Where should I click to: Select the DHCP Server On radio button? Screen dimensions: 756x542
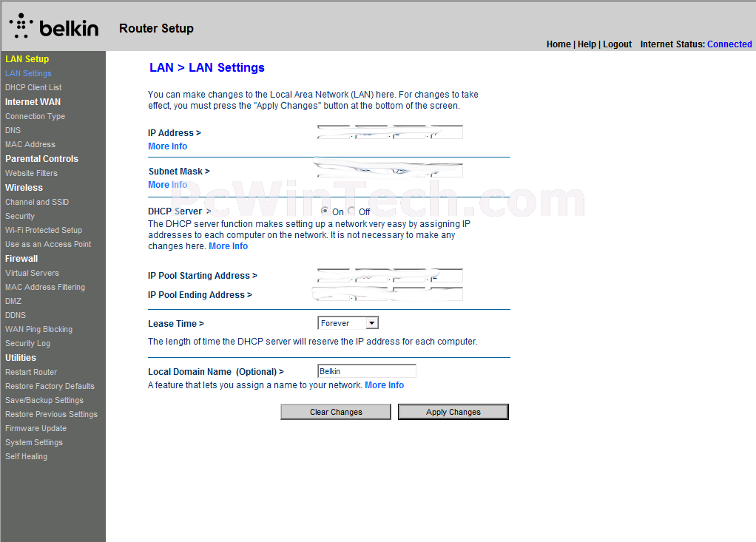pyautogui.click(x=325, y=211)
